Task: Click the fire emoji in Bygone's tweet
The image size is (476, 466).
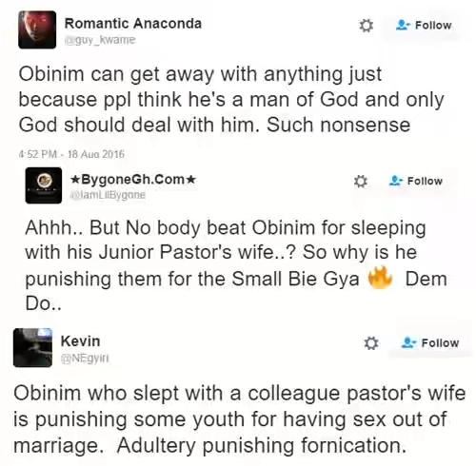Action: (380, 278)
